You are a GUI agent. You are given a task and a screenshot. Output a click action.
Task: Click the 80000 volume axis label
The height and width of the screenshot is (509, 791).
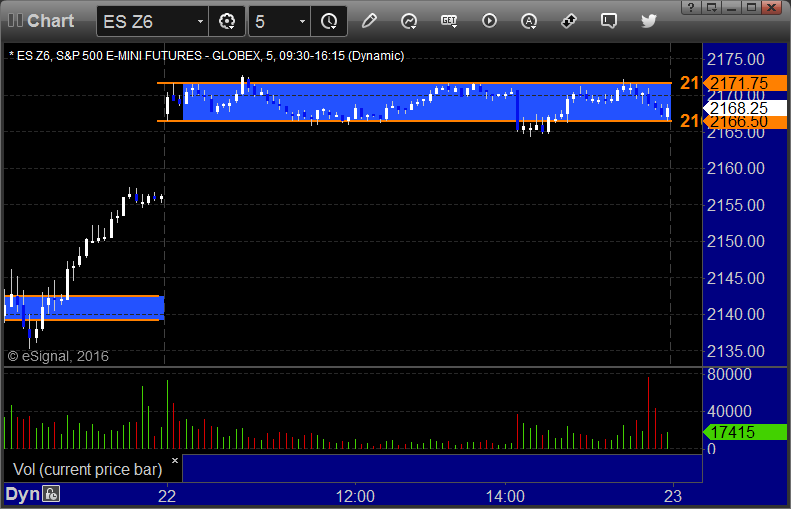(729, 374)
